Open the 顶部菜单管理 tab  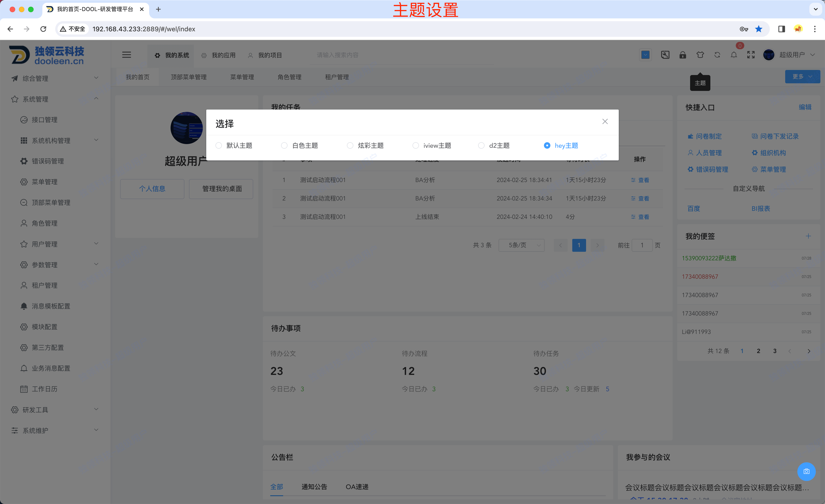189,77
